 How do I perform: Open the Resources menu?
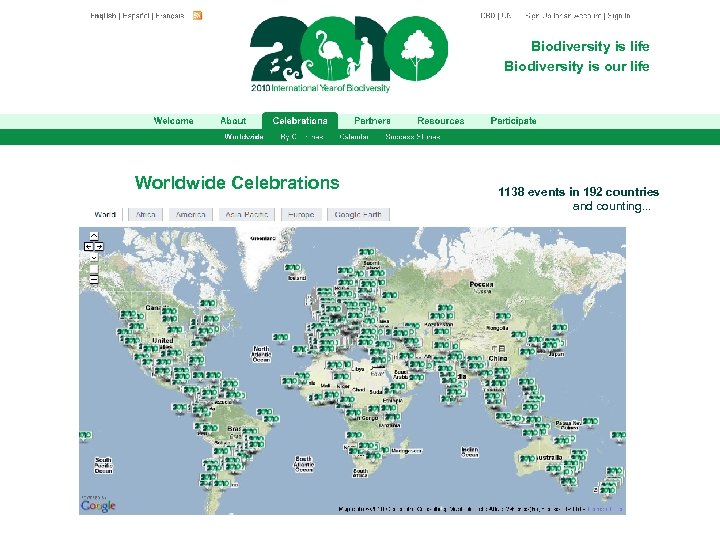(x=440, y=121)
